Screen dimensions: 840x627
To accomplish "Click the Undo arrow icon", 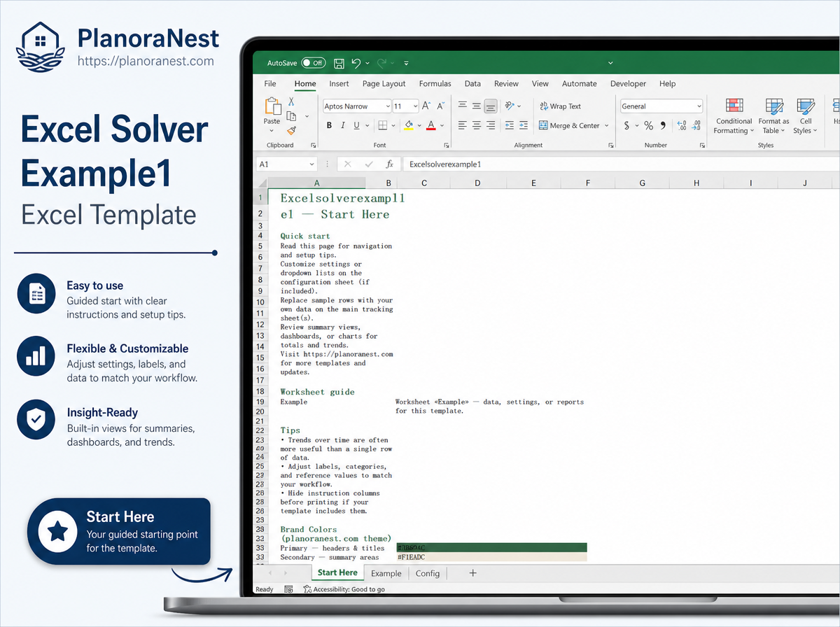I will pos(356,63).
